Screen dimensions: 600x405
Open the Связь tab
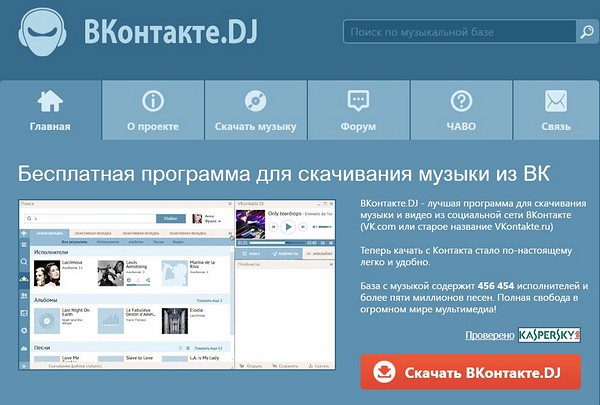[x=556, y=110]
